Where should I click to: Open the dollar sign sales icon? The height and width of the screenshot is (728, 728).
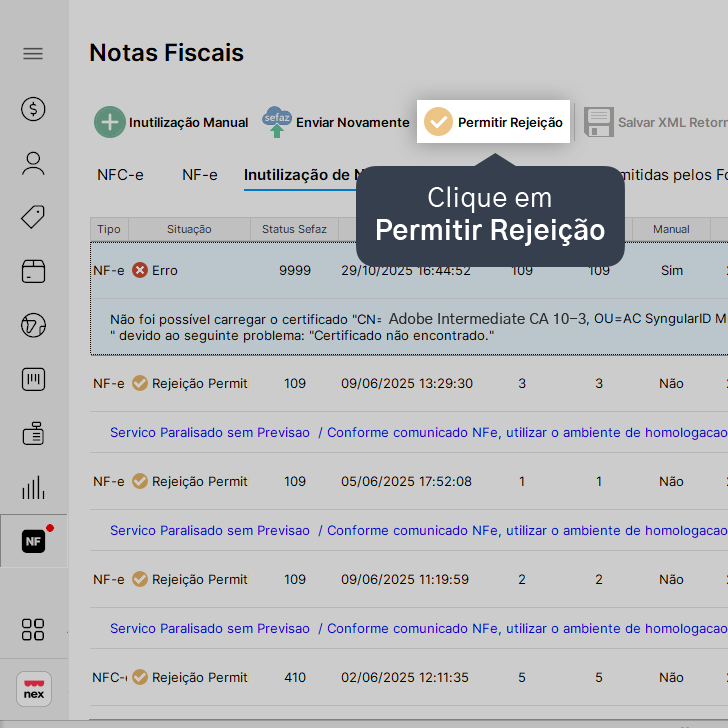33,109
